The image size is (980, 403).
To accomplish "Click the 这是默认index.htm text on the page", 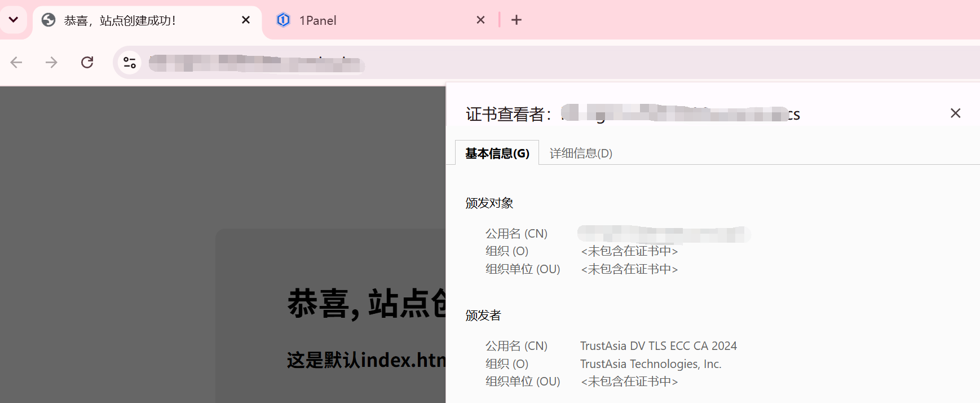I will 367,360.
